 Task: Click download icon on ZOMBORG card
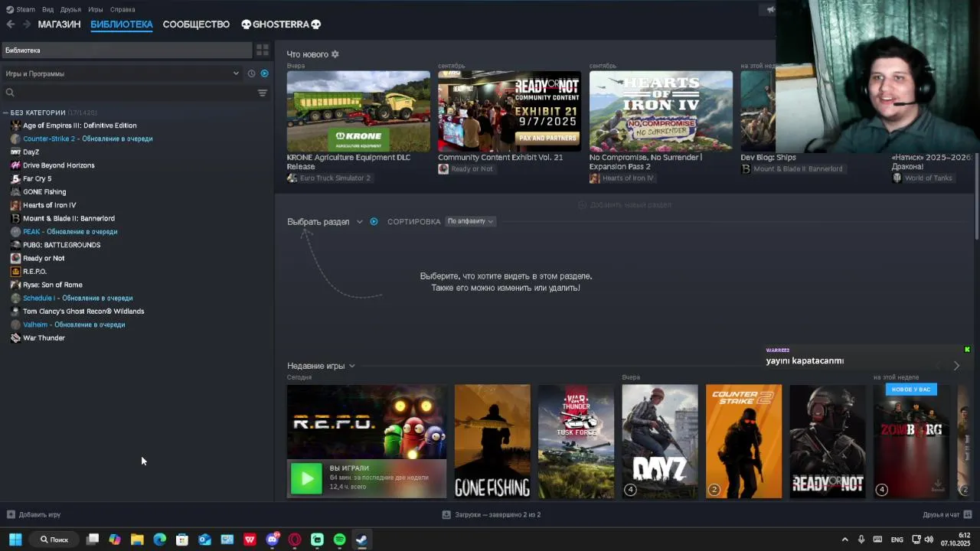937,485
